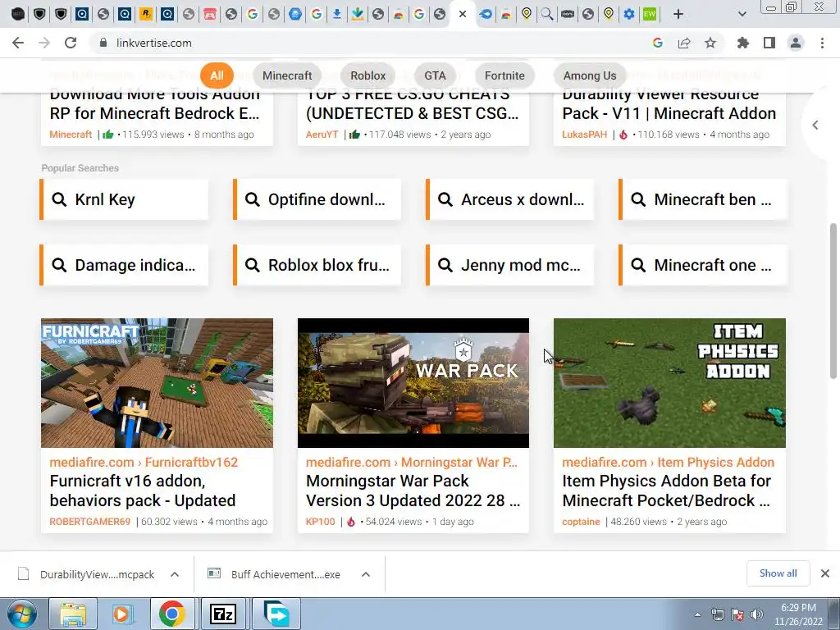The height and width of the screenshot is (630, 840).
Task: Show all downloads
Action: click(778, 573)
